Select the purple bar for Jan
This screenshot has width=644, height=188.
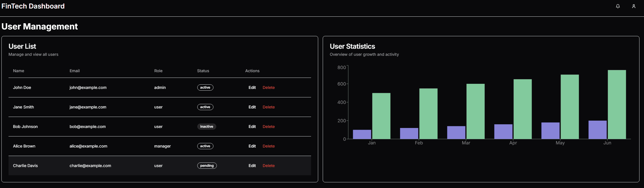pyautogui.click(x=362, y=134)
